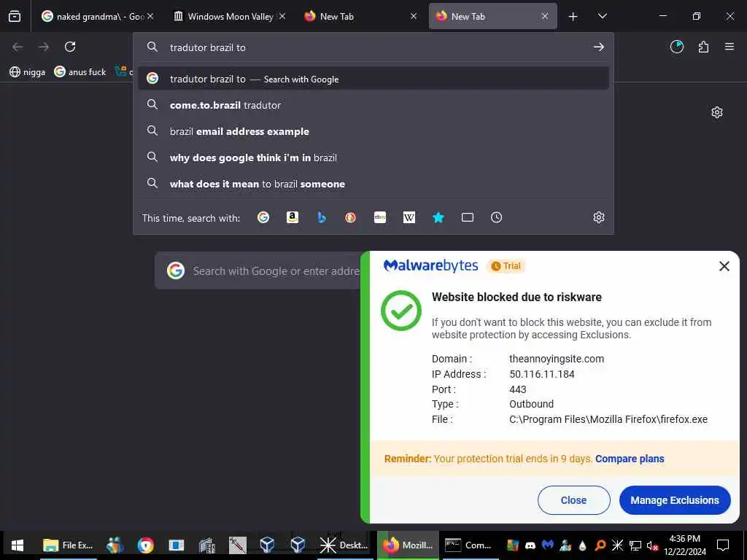Viewport: 747px width, 560px height.
Task: Click the Malwarebytes tray icon
Action: [548, 545]
